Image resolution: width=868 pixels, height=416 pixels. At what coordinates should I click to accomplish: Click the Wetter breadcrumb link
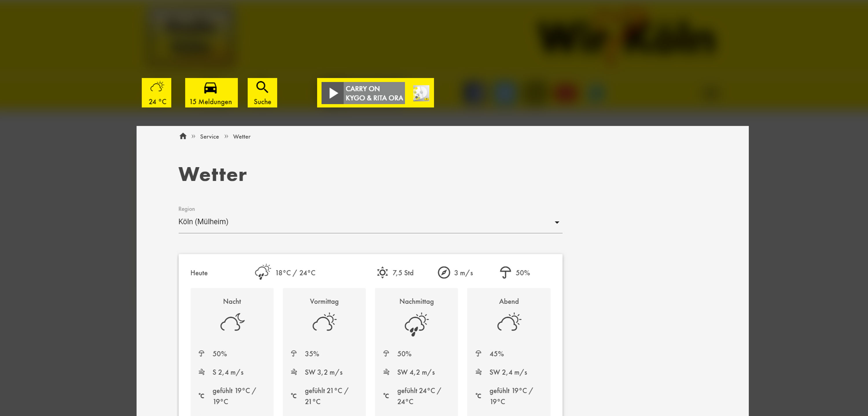click(x=242, y=136)
